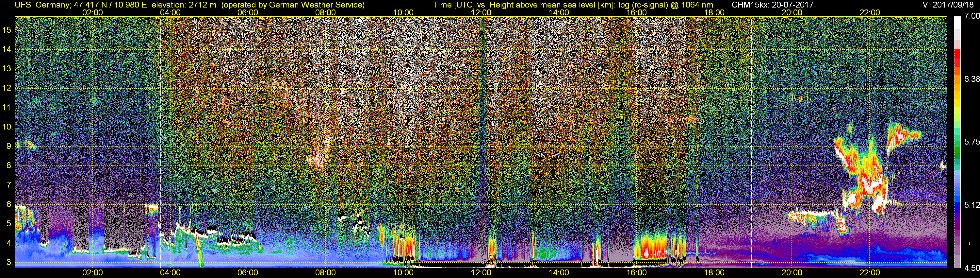The width and height of the screenshot is (980, 278).
Task: Click the "5." km height axis label
Action: point(9,224)
